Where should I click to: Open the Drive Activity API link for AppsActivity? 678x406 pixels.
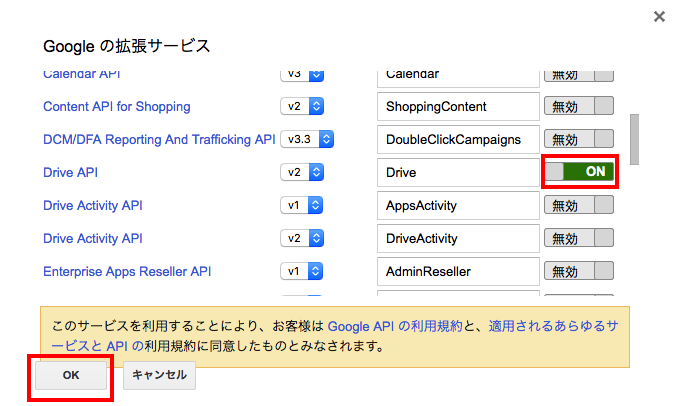click(93, 205)
